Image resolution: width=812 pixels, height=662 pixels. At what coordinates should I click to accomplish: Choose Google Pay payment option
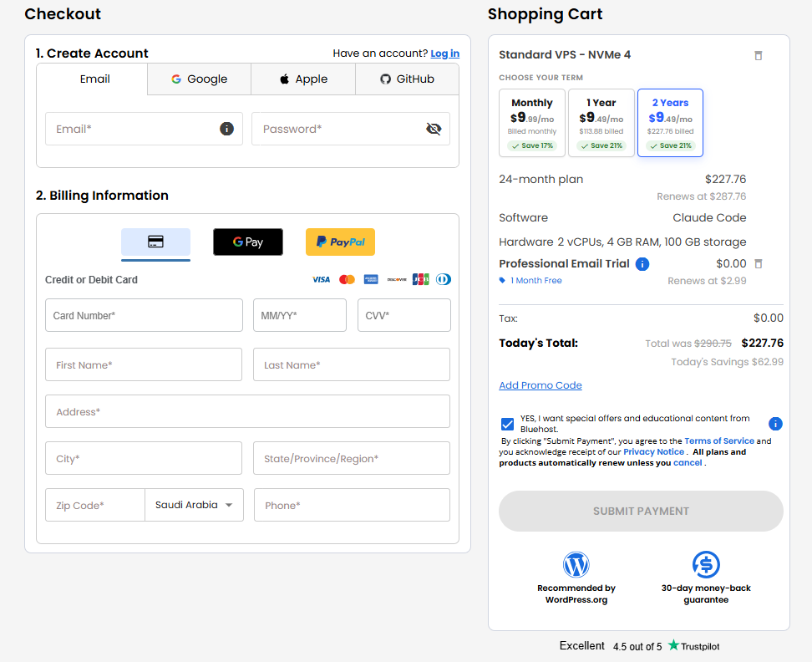(248, 242)
